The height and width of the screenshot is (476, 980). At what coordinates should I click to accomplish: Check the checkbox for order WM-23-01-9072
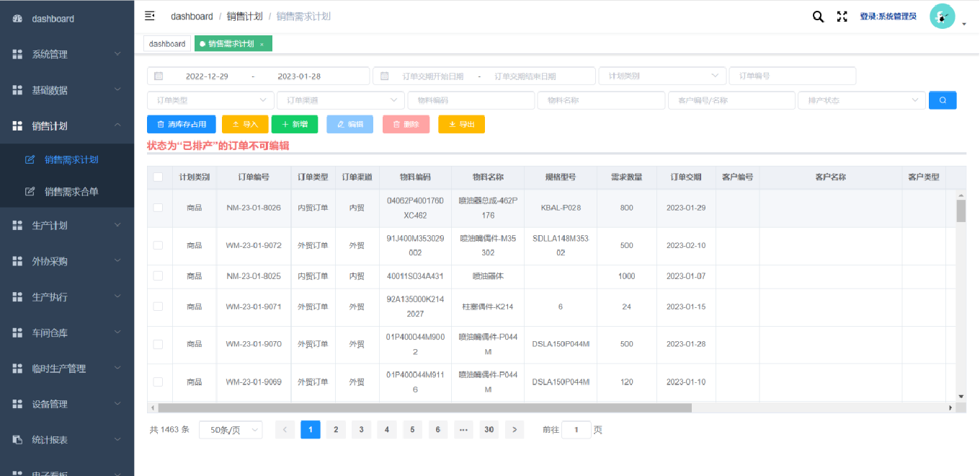(159, 245)
